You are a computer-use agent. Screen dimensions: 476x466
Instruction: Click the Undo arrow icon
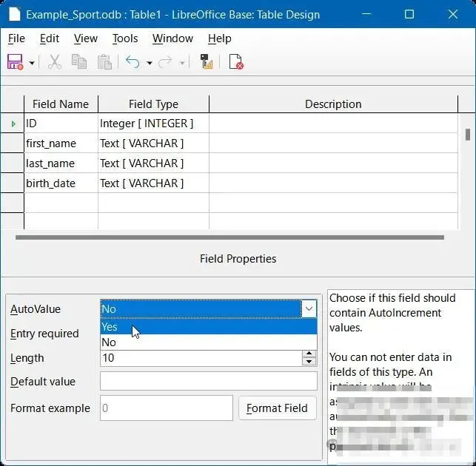pyautogui.click(x=133, y=62)
